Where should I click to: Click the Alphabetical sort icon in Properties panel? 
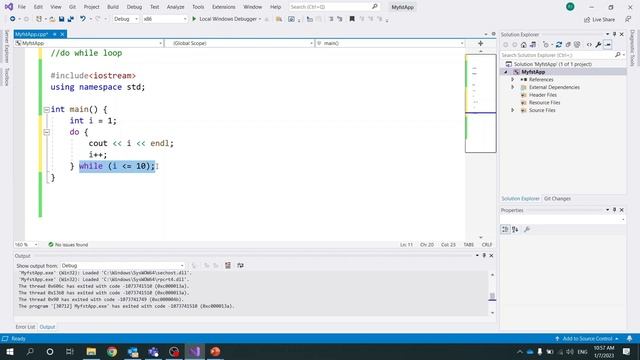click(x=516, y=229)
